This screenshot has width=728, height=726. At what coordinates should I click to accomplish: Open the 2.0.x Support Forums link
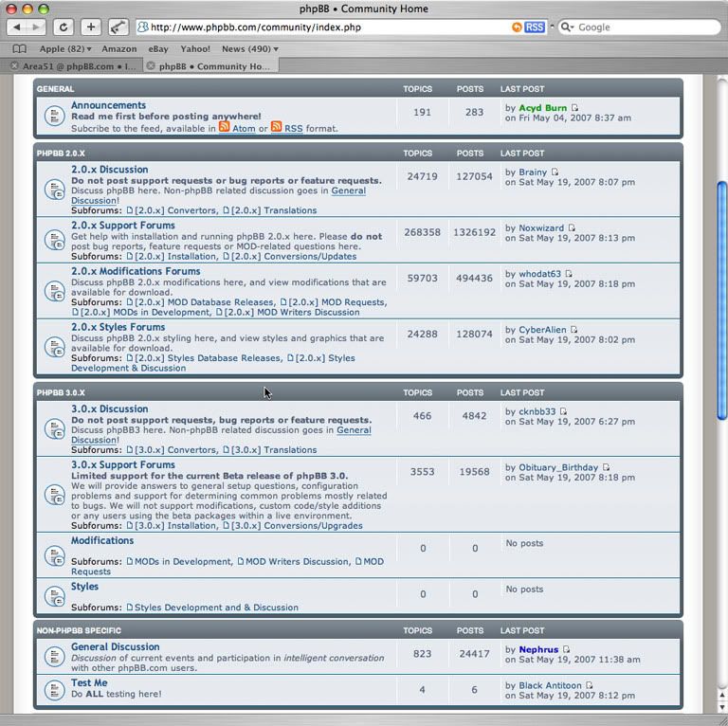click(x=123, y=226)
